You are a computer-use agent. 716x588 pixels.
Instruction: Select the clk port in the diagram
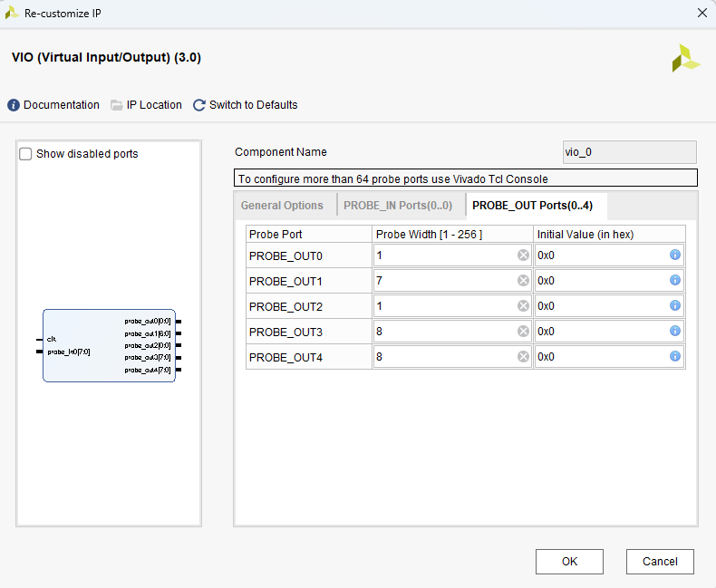(x=51, y=339)
